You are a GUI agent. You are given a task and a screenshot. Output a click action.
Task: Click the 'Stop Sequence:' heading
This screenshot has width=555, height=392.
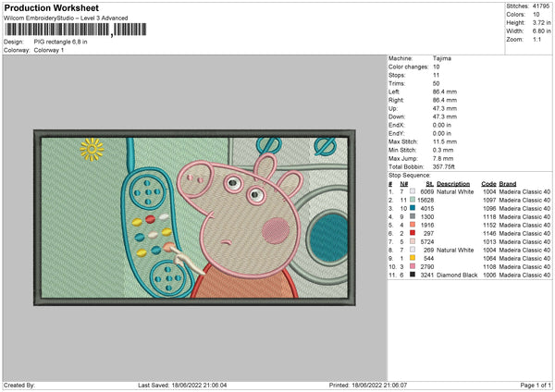click(409, 175)
